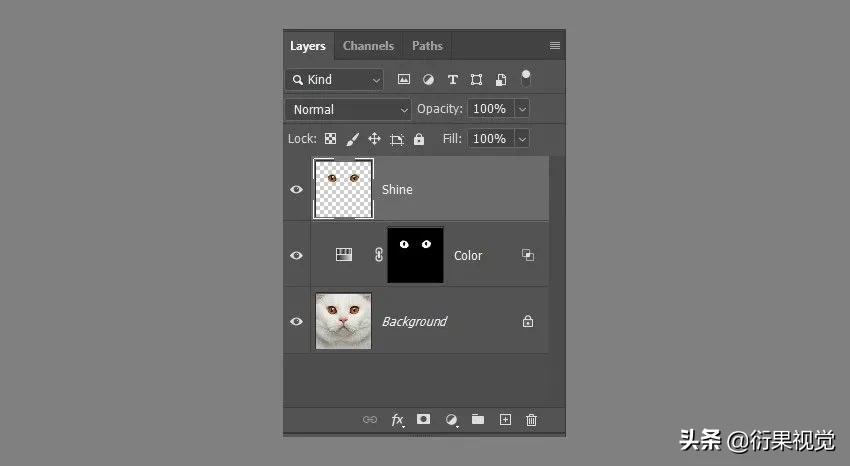
Task: Toggle visibility of the Color layer
Action: pyautogui.click(x=296, y=255)
